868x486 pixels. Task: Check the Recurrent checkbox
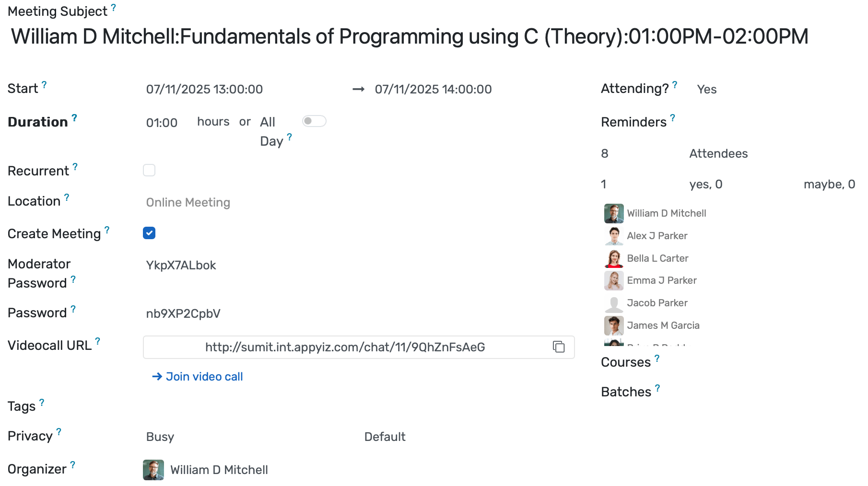coord(149,170)
